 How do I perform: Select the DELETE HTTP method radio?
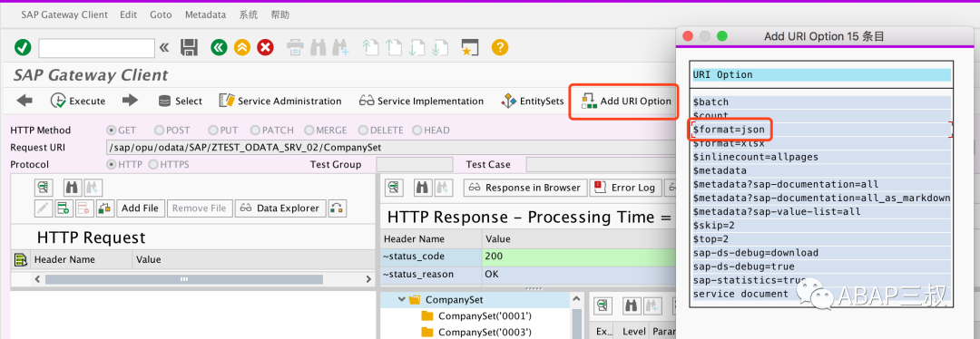pyautogui.click(x=363, y=131)
